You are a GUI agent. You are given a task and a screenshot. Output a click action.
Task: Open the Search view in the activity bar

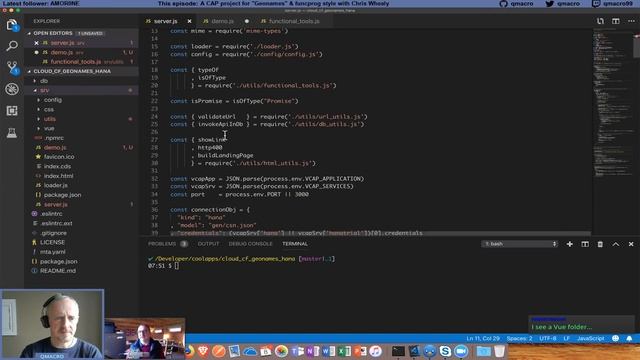12,46
